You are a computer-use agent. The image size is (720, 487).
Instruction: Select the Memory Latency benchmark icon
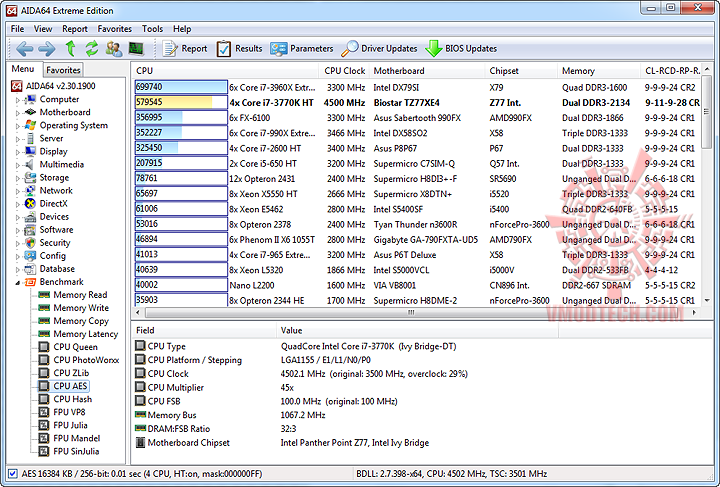click(x=44, y=334)
